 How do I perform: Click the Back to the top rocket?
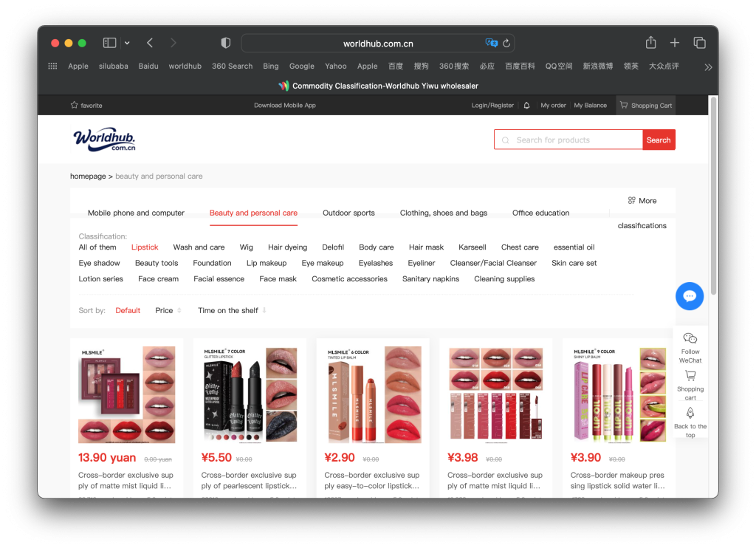pyautogui.click(x=690, y=414)
